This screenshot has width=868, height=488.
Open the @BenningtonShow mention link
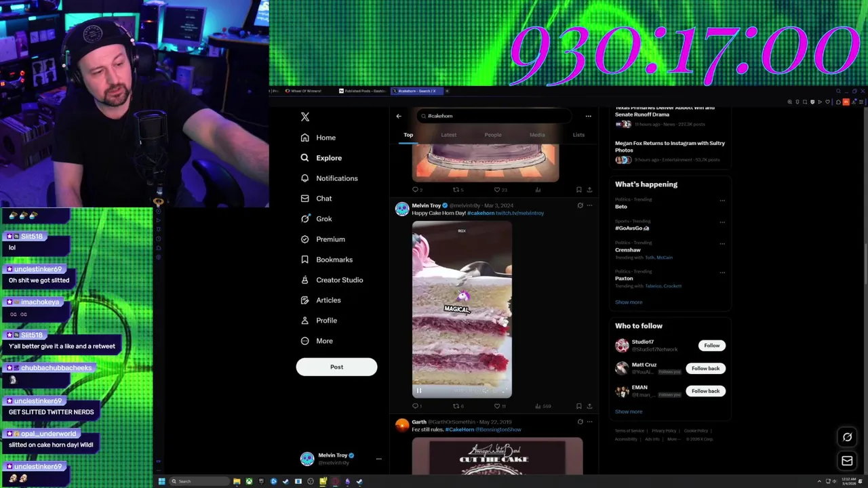point(498,430)
